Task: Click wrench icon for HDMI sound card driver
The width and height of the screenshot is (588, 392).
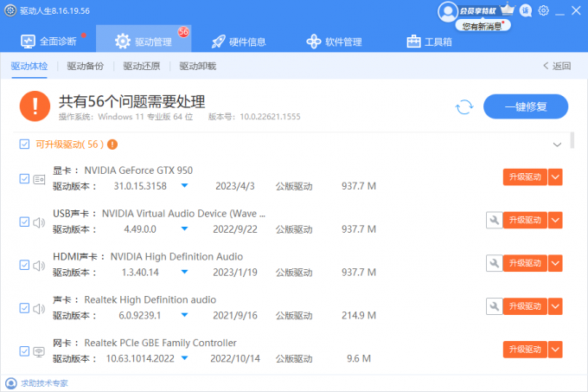Action: [494, 263]
